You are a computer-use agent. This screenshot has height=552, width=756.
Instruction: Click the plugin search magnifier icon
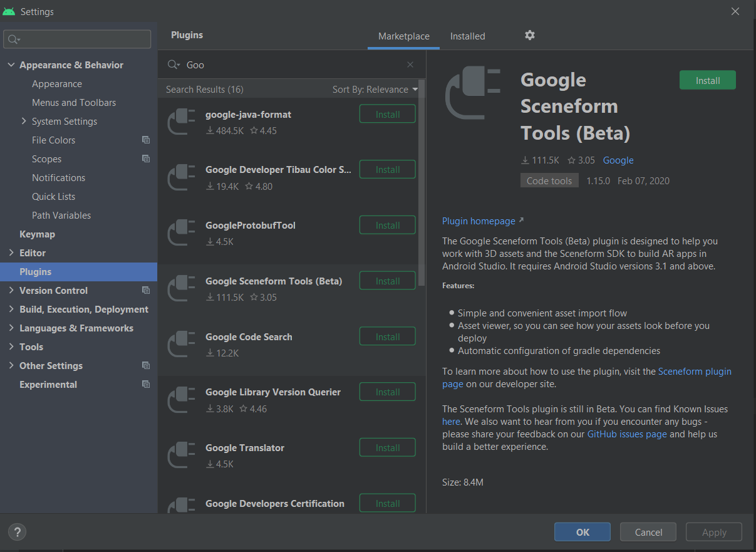pos(173,65)
